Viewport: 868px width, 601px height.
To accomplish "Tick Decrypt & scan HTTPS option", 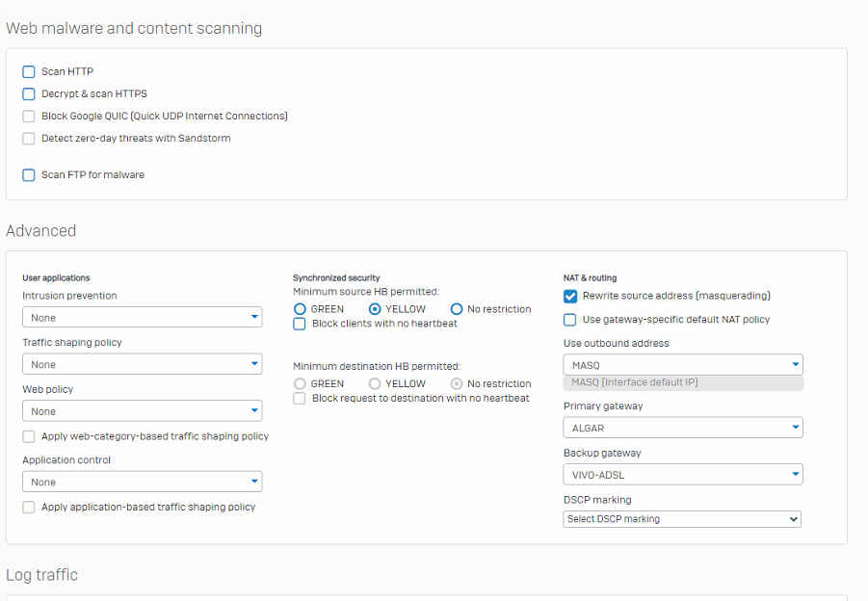I will (x=29, y=94).
